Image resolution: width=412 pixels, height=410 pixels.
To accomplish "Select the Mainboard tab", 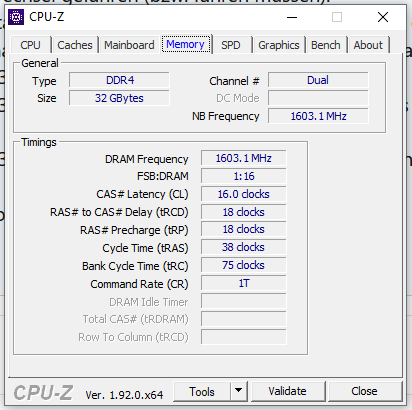I will [129, 45].
